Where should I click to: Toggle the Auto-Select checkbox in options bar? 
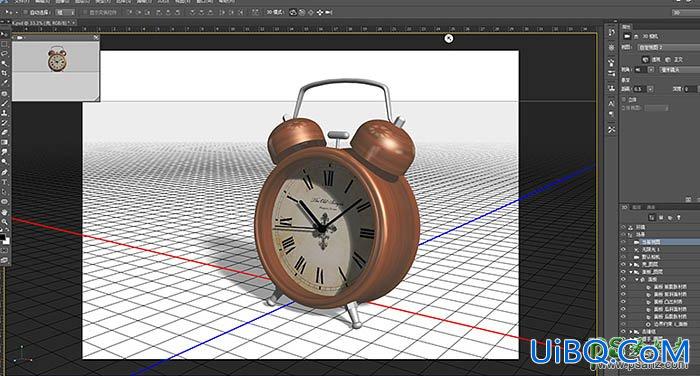pos(25,13)
